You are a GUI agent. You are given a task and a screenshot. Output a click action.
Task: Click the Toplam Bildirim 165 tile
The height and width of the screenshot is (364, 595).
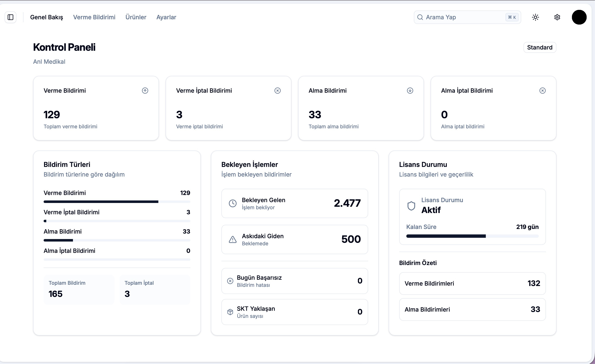[x=79, y=290]
